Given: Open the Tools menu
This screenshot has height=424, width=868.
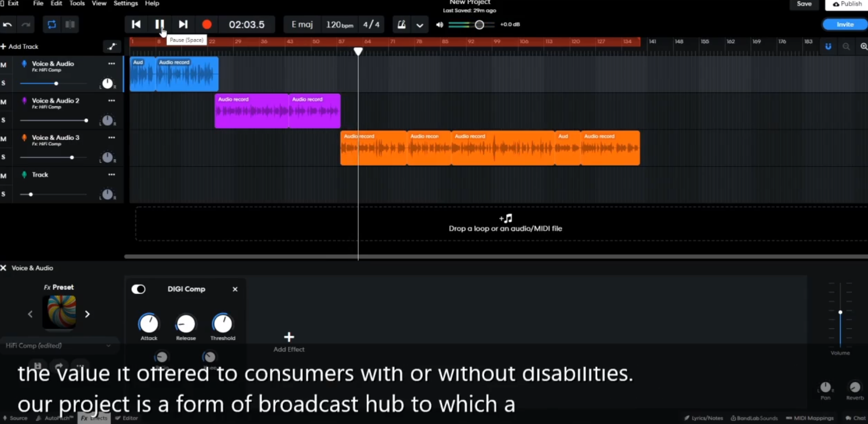Looking at the screenshot, I should tap(77, 3).
